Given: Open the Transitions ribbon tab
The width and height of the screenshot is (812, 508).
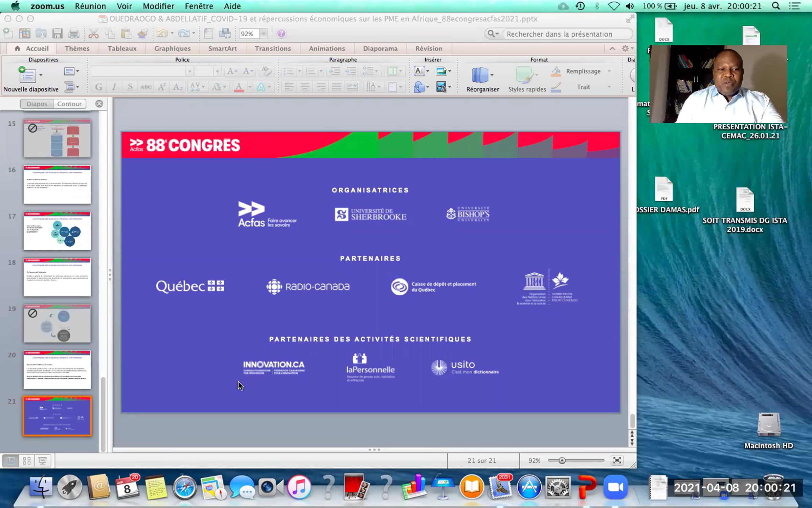Looking at the screenshot, I should (x=273, y=48).
